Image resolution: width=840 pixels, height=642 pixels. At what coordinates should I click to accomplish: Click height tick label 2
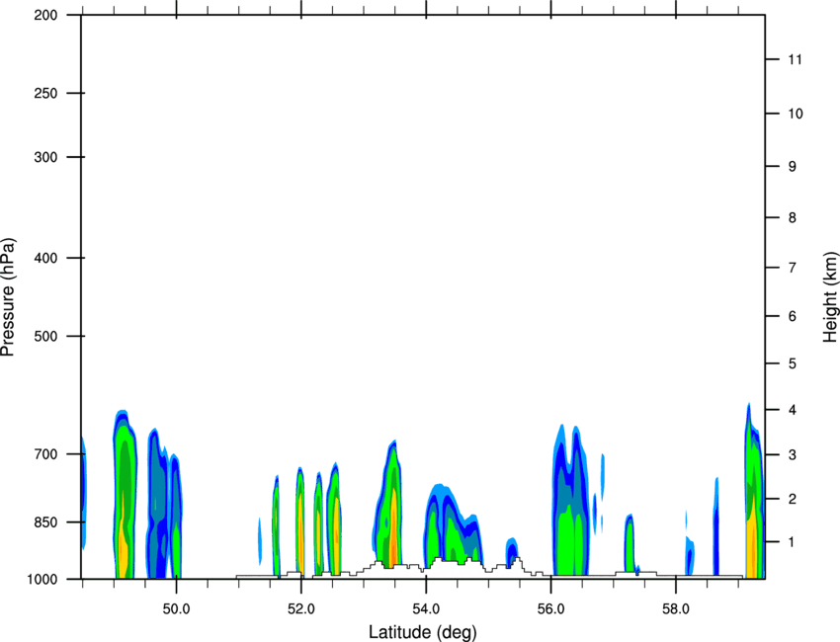pyautogui.click(x=793, y=499)
